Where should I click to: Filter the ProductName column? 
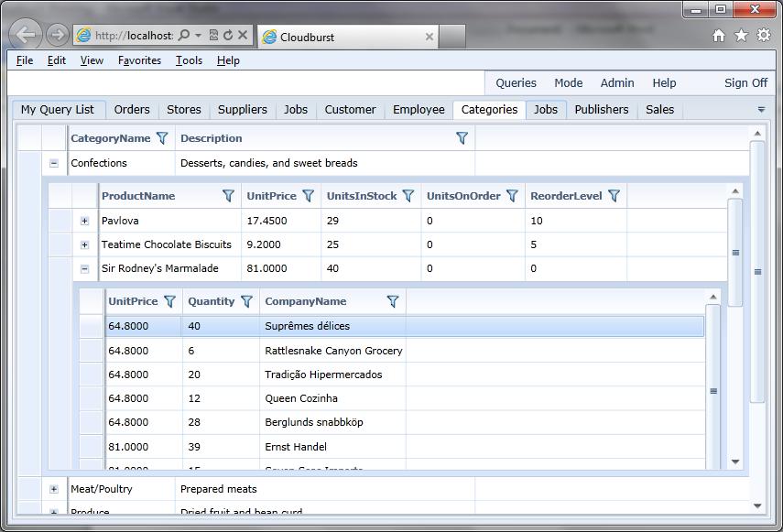click(x=228, y=196)
